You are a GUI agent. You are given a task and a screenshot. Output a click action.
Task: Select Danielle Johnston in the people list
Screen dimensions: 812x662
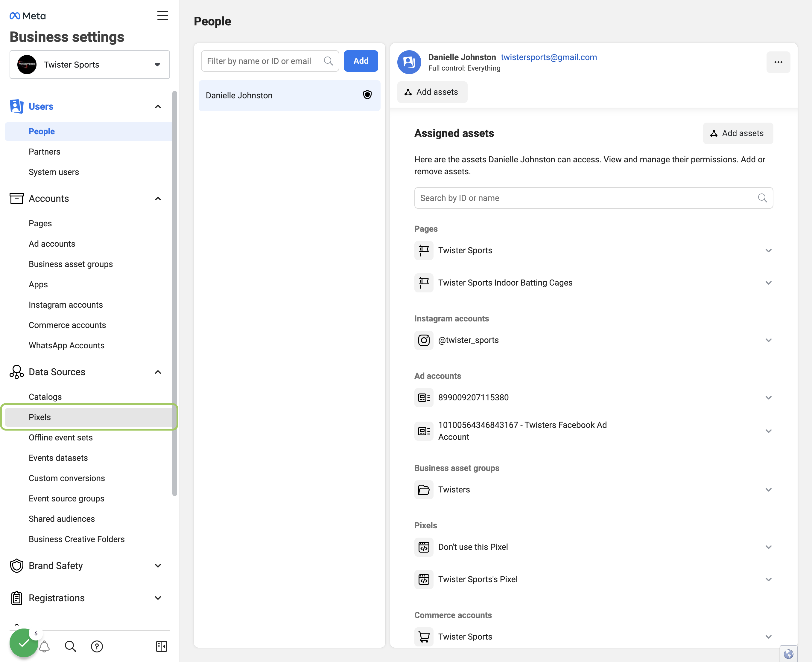click(289, 95)
